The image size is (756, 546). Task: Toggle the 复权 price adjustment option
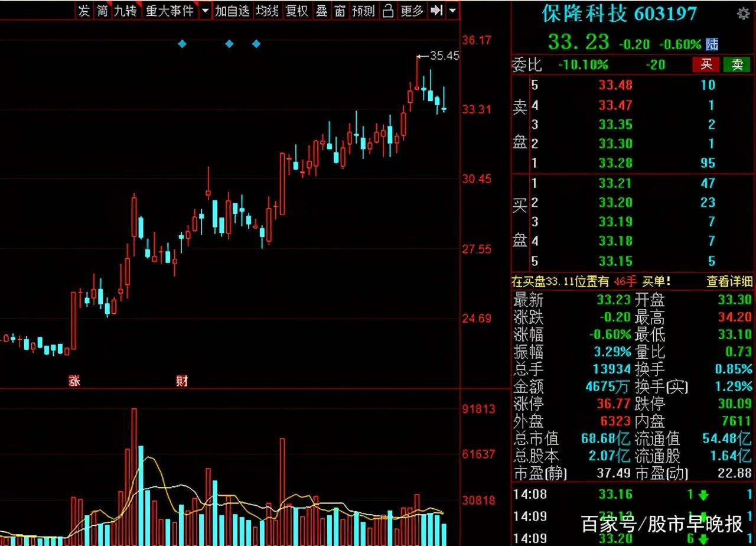tap(297, 11)
